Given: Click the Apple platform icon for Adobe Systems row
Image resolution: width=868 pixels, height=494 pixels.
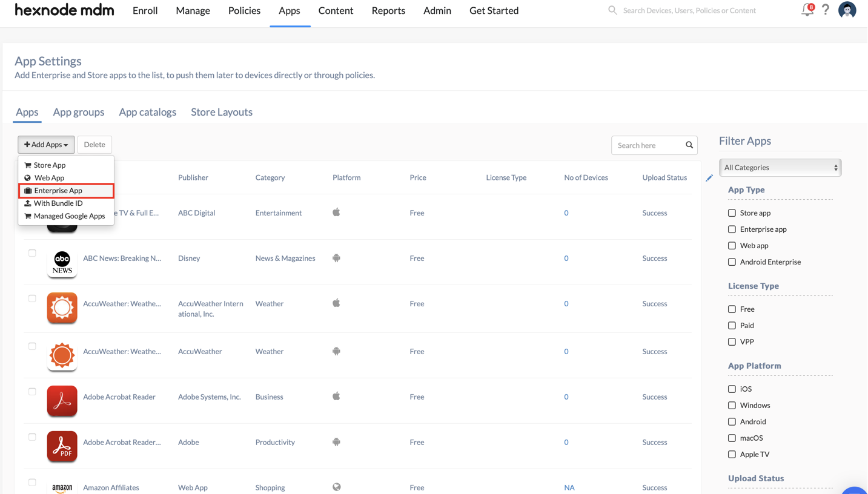Looking at the screenshot, I should [x=336, y=397].
